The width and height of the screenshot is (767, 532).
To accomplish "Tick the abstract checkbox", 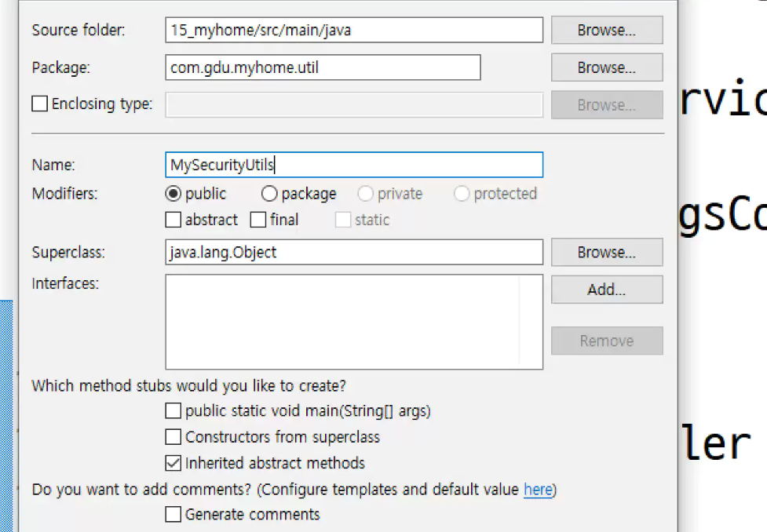I will coord(173,220).
